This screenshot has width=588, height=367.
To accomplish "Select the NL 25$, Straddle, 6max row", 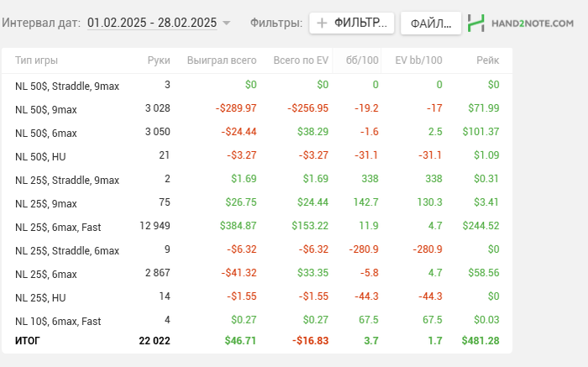I will coord(257,249).
